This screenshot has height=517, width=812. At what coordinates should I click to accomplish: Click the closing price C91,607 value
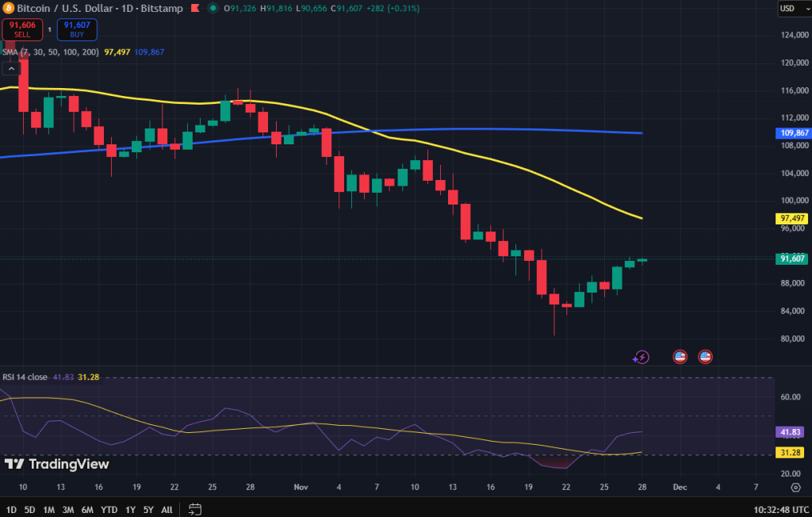click(347, 8)
